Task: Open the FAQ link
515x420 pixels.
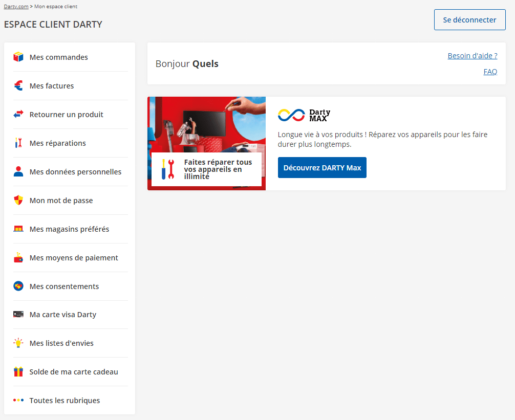Action: 490,72
